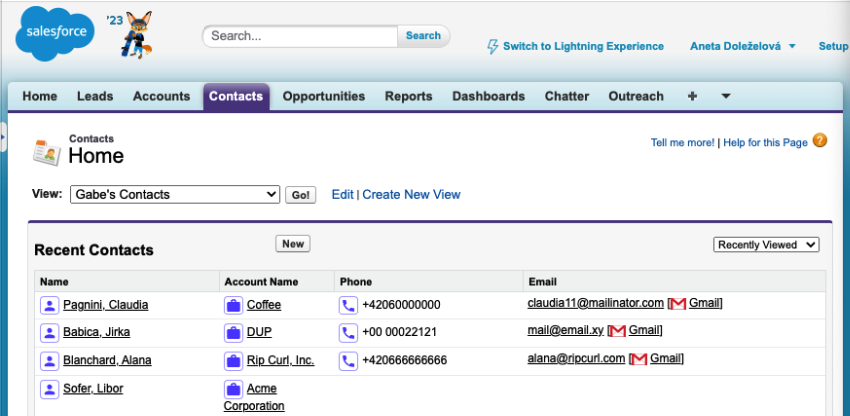Screen dimensions: 850x416
Task: Click the plus icon to show all tabs
Action: pyautogui.click(x=692, y=97)
